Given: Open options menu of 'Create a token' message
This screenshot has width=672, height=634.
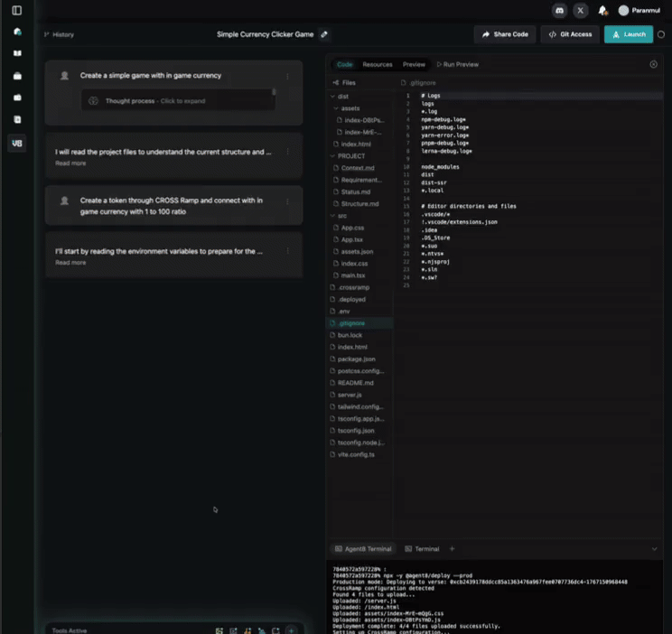Looking at the screenshot, I should (287, 201).
